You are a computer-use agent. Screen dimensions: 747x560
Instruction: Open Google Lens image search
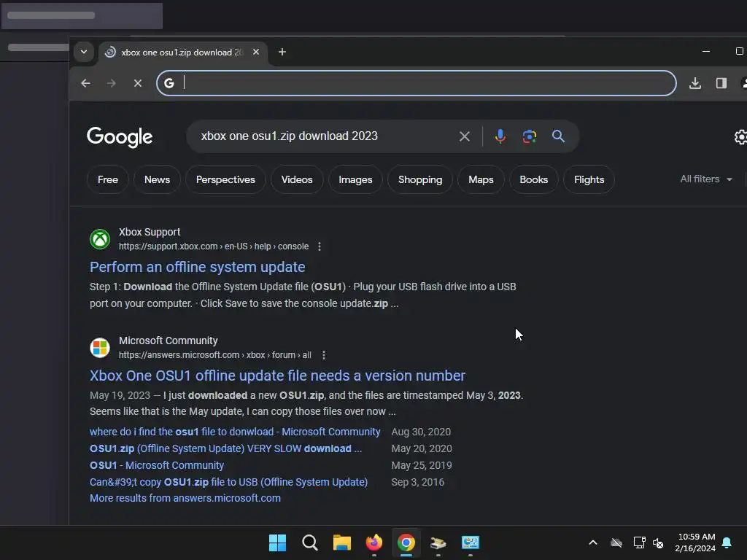pos(530,136)
